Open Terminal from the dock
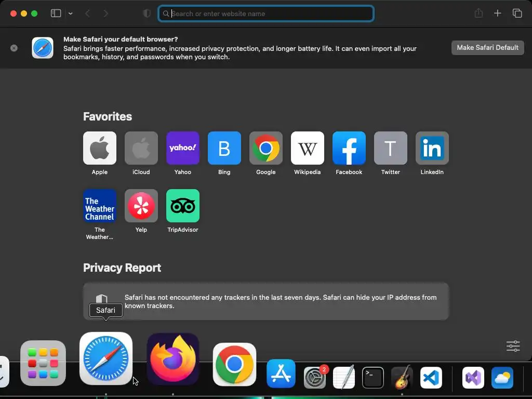 (373, 377)
